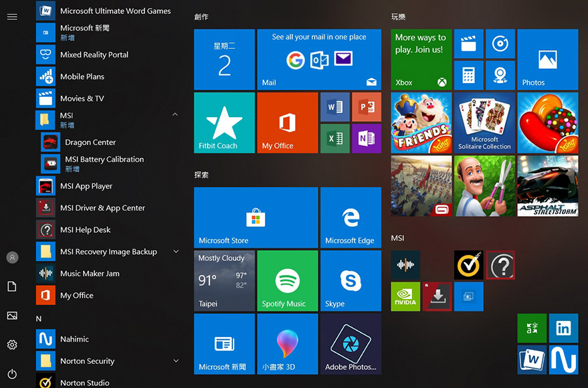This screenshot has height=388, width=588.
Task: Expand the MSI Recovery Image Backup folder
Action: (x=176, y=252)
